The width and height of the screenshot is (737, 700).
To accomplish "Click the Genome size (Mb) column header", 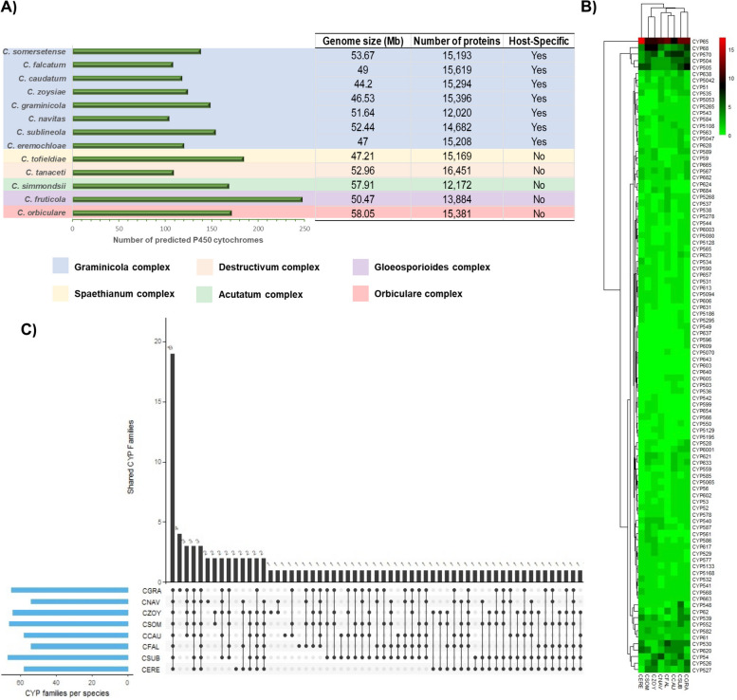I will (x=362, y=39).
